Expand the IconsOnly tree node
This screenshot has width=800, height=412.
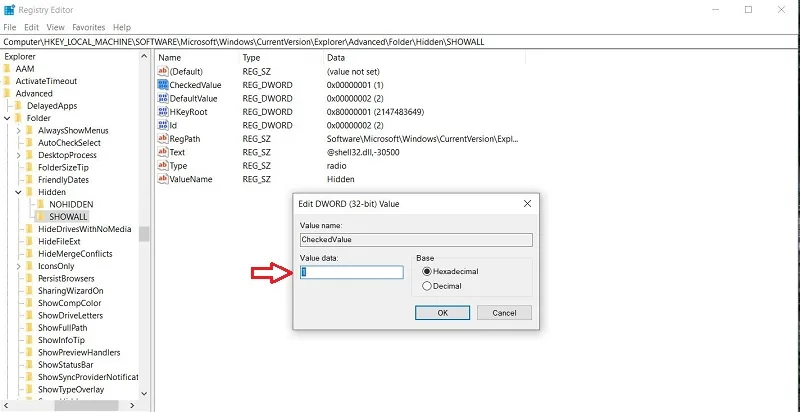click(x=18, y=266)
